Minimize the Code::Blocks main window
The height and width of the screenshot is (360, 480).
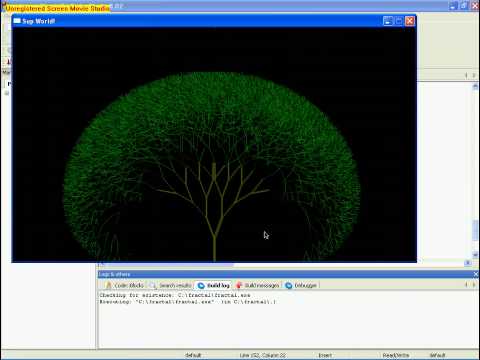[x=453, y=5]
